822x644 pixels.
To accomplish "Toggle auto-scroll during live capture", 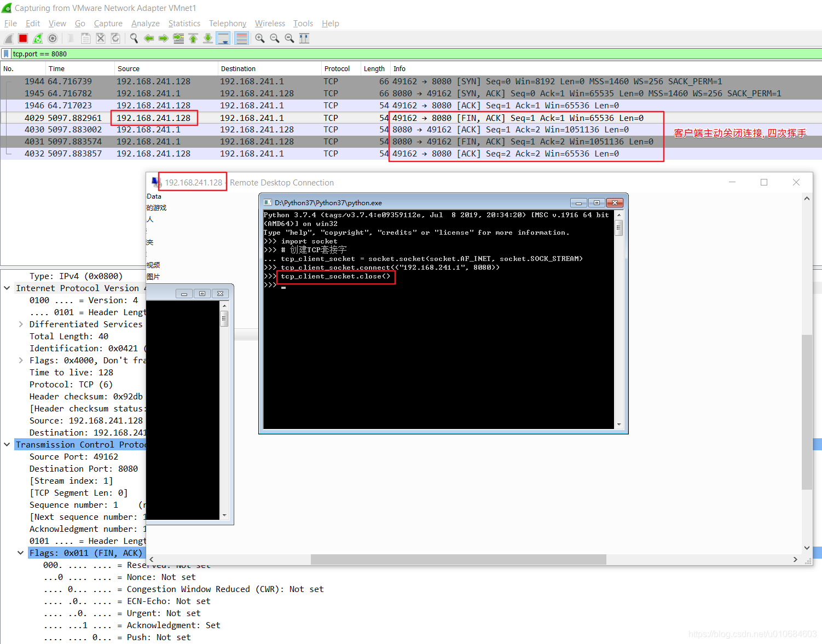I will coord(223,38).
